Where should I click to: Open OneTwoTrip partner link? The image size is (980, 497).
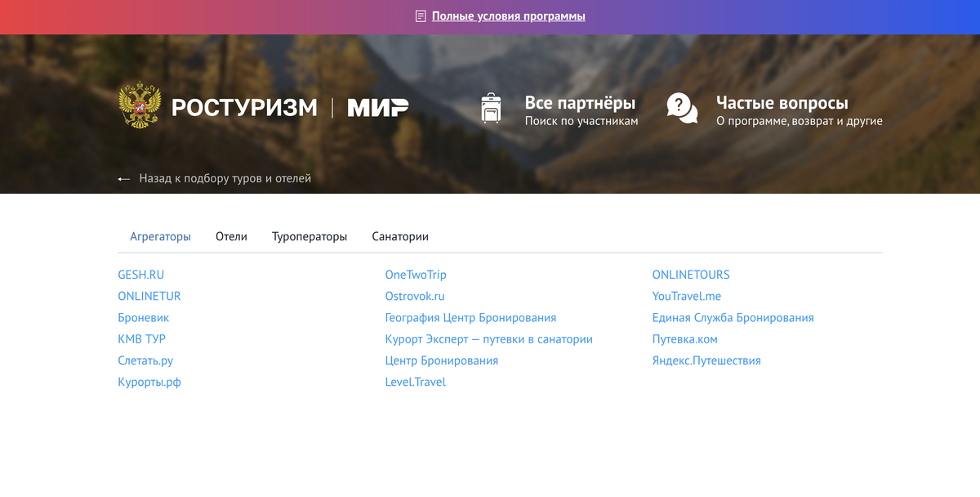pyautogui.click(x=416, y=275)
